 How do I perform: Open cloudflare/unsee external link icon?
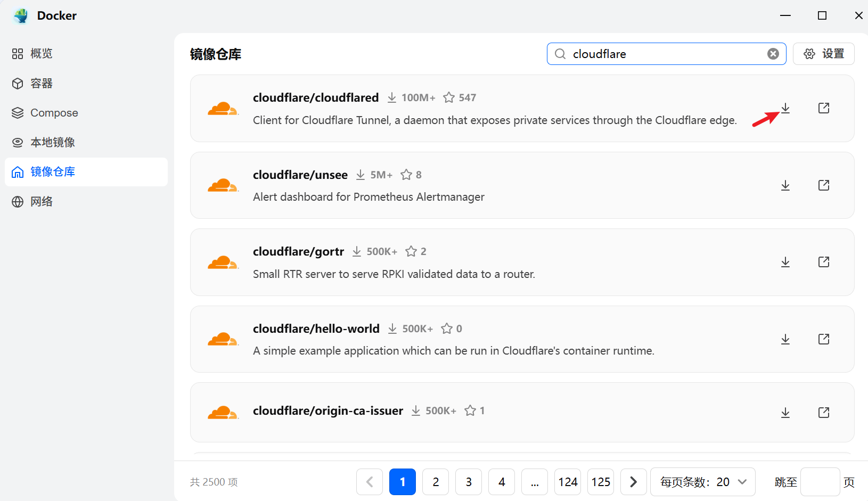(824, 185)
